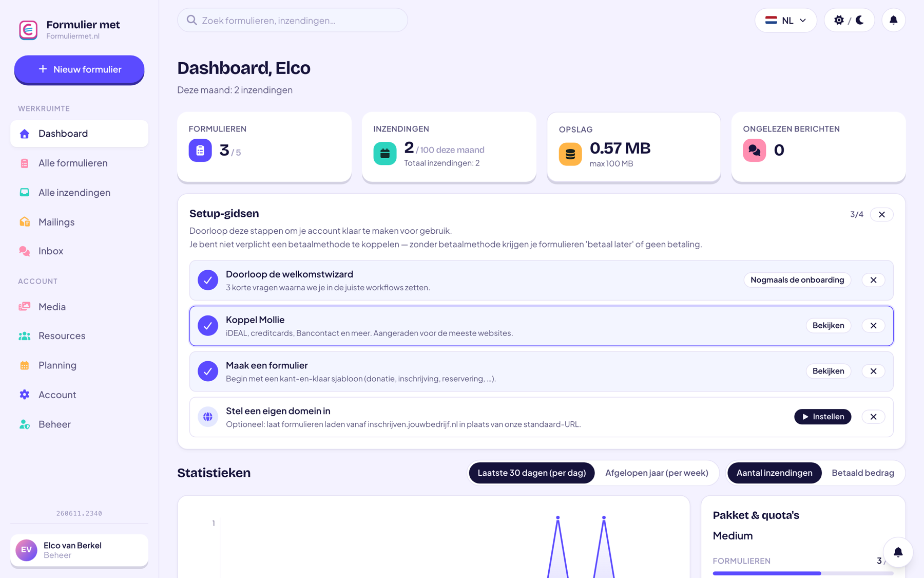
Task: Click the floating bell icon bottom right
Action: 898,552
